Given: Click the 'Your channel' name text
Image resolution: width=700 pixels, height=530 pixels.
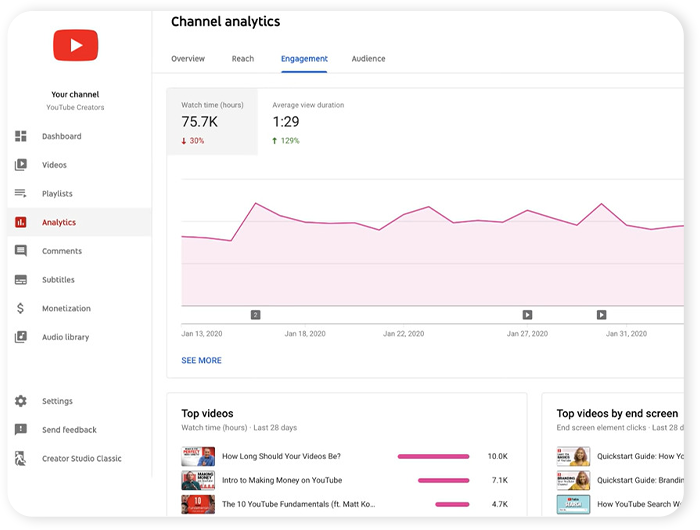Looking at the screenshot, I should coord(75,94).
